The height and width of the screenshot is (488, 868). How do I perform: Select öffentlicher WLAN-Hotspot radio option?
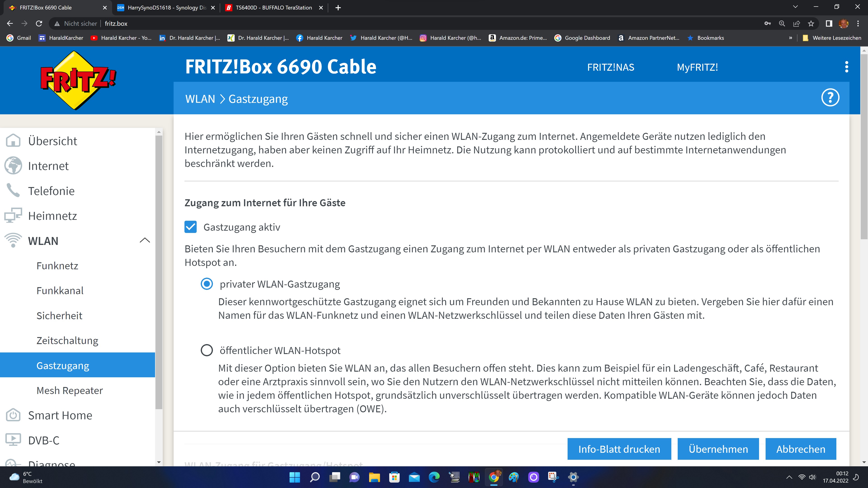207,350
